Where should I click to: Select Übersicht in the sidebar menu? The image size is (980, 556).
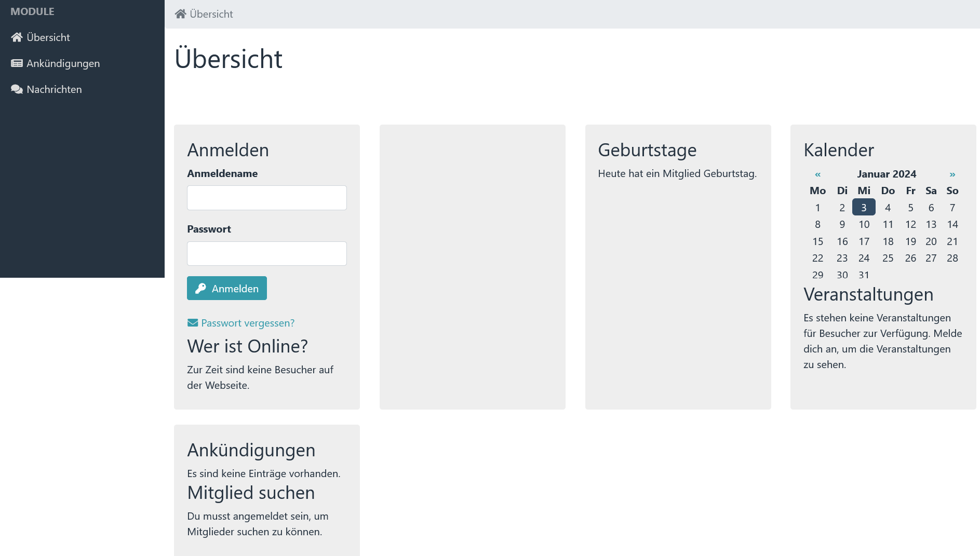pyautogui.click(x=48, y=36)
